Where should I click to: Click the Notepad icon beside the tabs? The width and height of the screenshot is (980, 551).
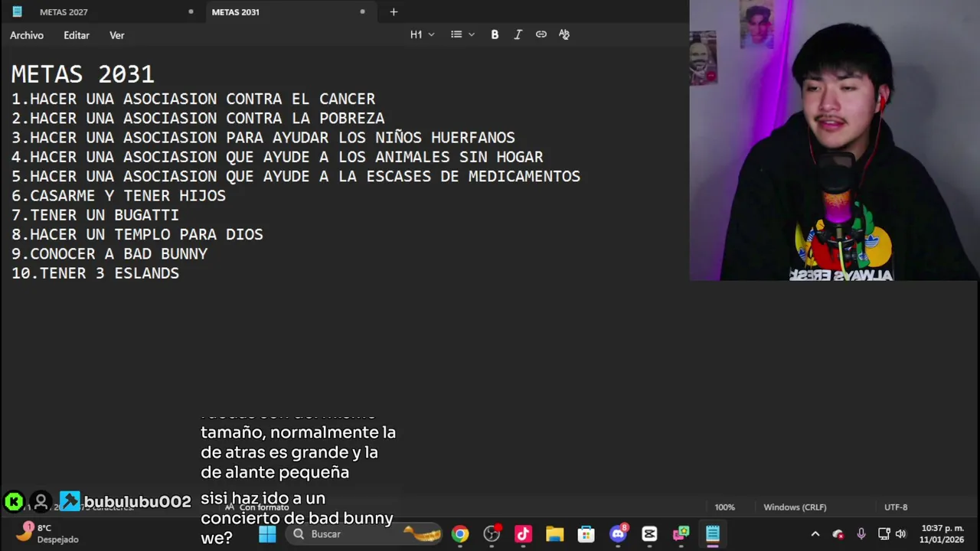(x=17, y=11)
